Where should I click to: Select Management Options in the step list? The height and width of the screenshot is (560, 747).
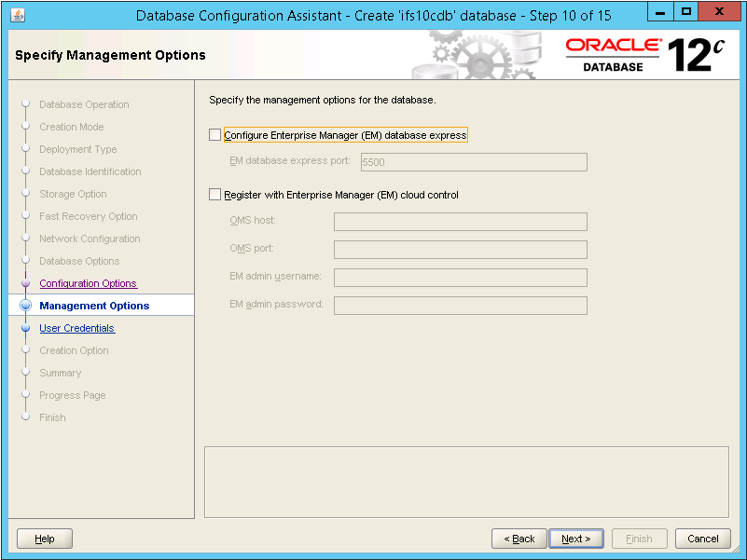coord(94,306)
